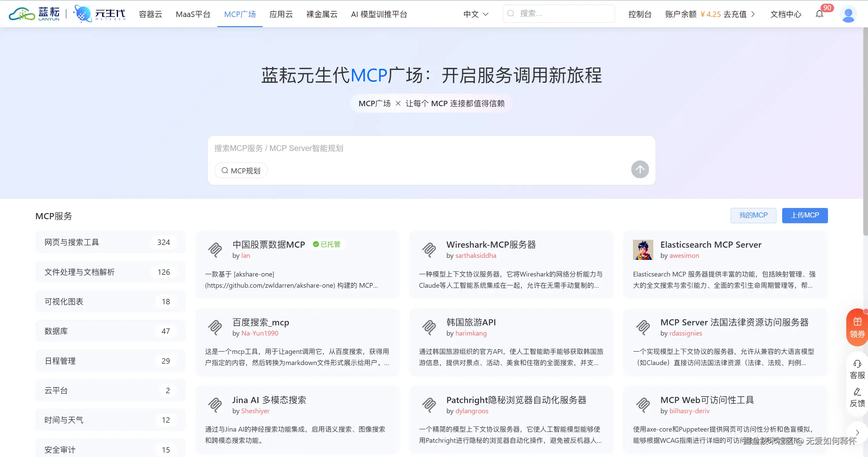Open the MaaS平台 nav item
868x457 pixels.
pyautogui.click(x=193, y=14)
